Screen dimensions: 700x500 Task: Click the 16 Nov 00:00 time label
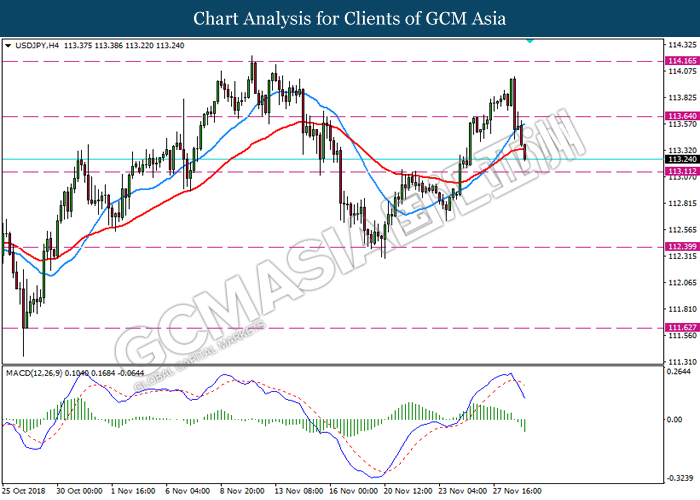point(354,491)
